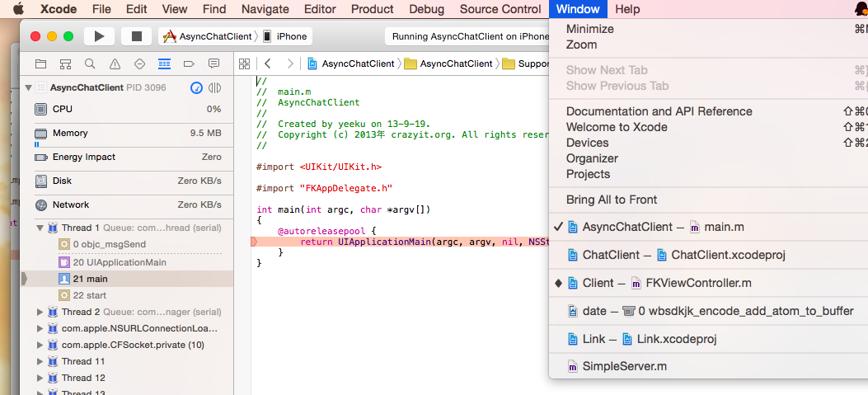868x395 pixels.
Task: Click the breakpoint marker beside return UIApplicationMain
Action: click(254, 242)
